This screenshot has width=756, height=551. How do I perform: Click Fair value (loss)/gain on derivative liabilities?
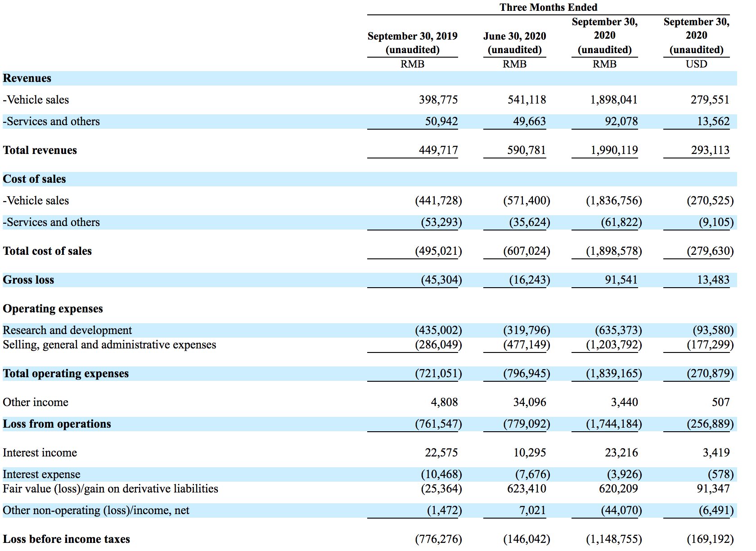point(110,488)
